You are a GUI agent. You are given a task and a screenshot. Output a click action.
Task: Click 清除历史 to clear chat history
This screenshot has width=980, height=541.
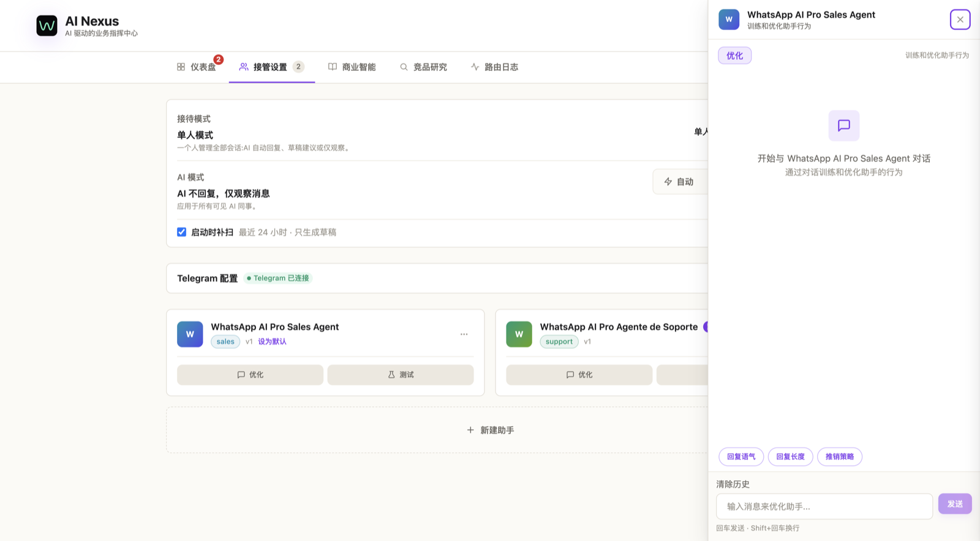click(x=733, y=484)
